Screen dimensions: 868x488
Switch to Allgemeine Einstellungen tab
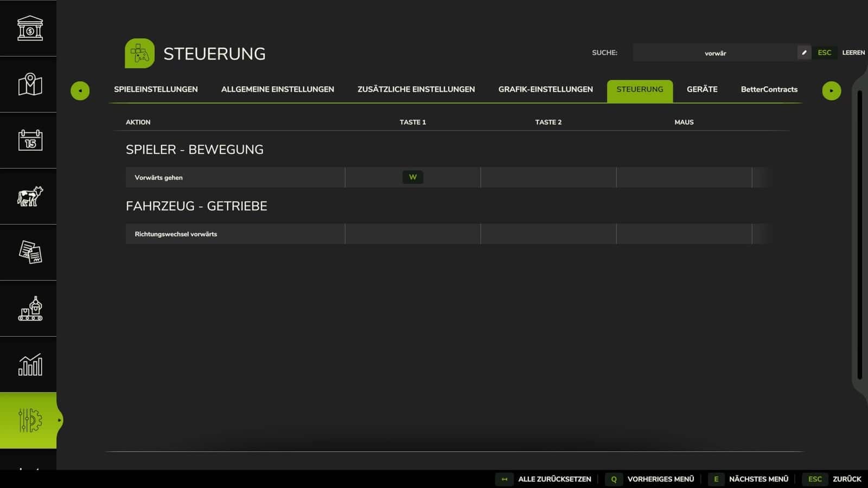278,89
